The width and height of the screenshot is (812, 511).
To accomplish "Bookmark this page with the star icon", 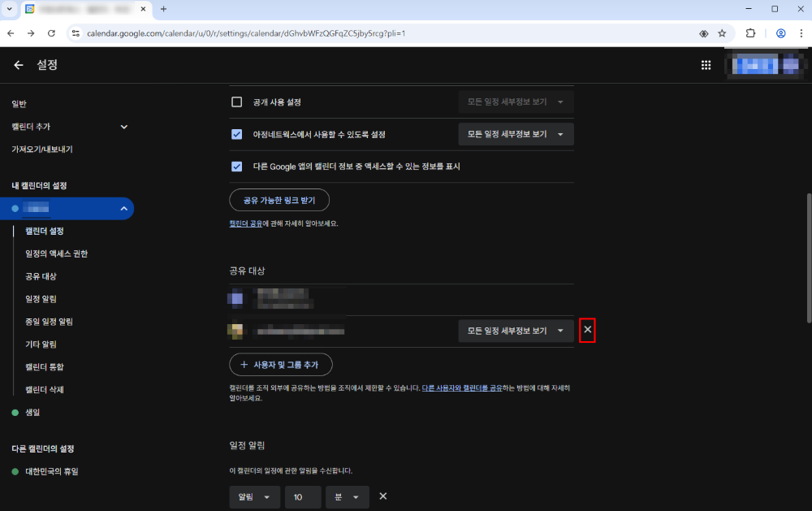I will coord(722,33).
